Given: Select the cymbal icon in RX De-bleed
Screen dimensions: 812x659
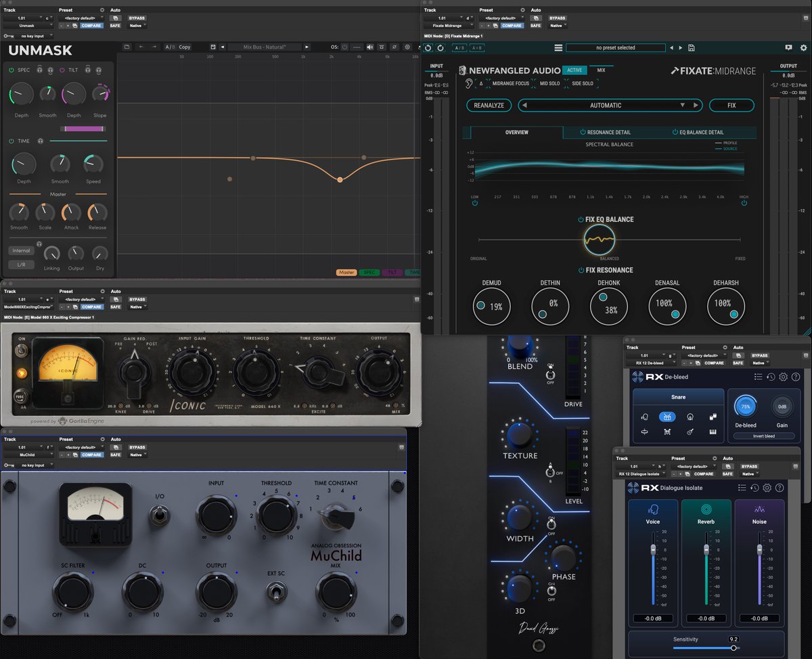Looking at the screenshot, I should [644, 432].
